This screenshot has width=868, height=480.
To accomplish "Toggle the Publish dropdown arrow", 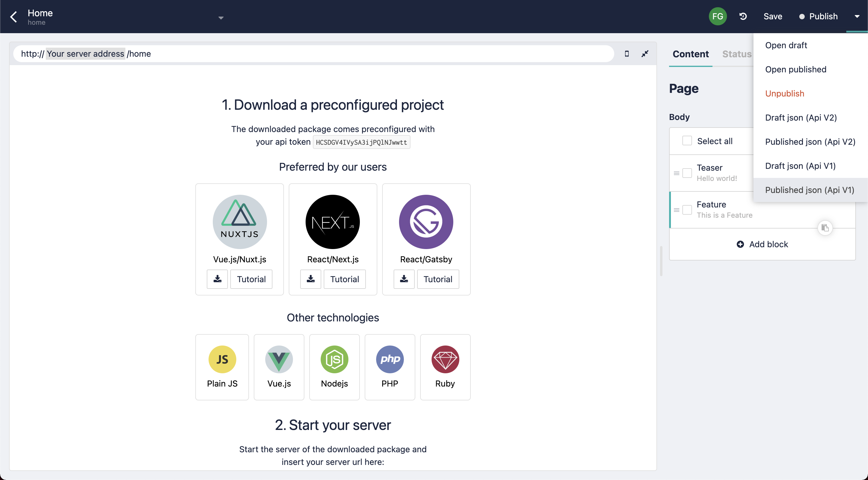I will pyautogui.click(x=857, y=16).
